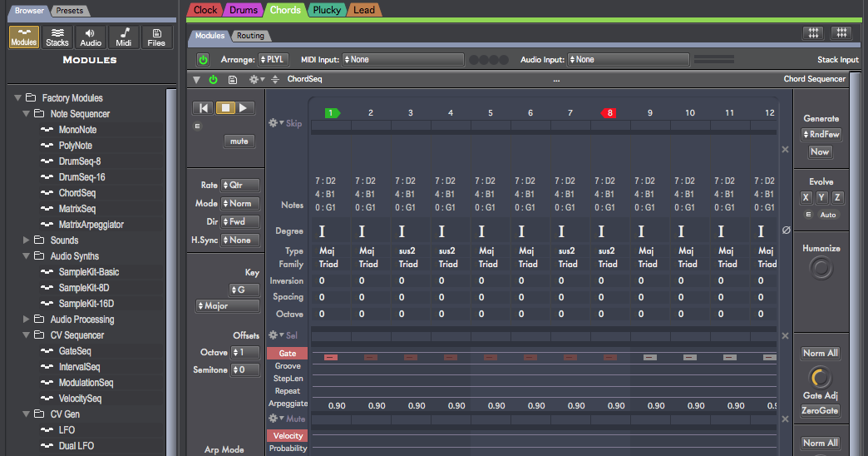
Task: Click the small E button under transport
Action: click(x=197, y=126)
